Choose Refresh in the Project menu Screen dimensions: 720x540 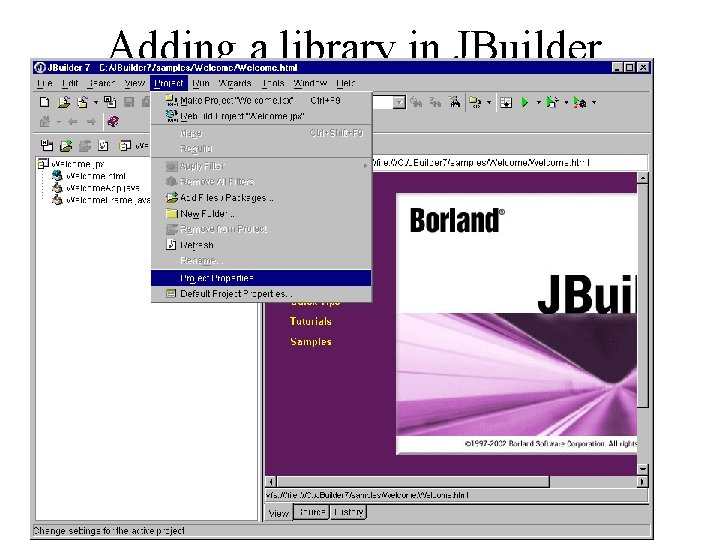point(261,245)
